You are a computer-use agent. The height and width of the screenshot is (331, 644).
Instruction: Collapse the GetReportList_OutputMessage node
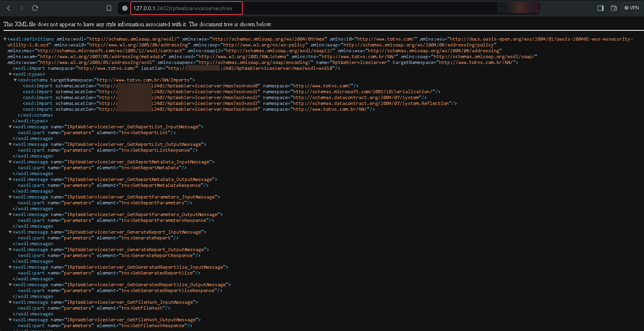pyautogui.click(x=10, y=144)
